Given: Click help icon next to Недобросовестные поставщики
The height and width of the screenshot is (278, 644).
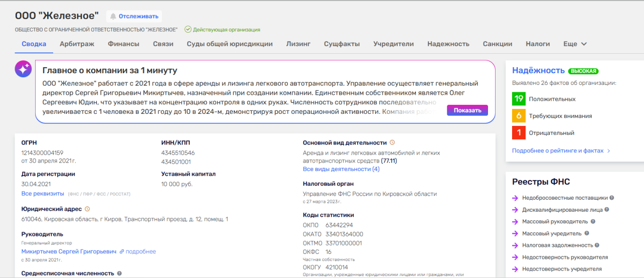Looking at the screenshot, I should tap(612, 198).
